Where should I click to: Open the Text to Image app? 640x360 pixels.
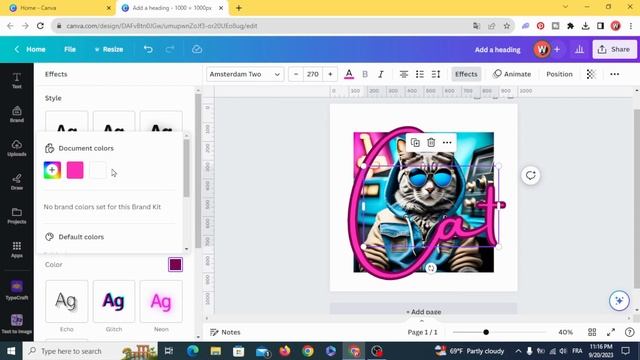(17, 324)
